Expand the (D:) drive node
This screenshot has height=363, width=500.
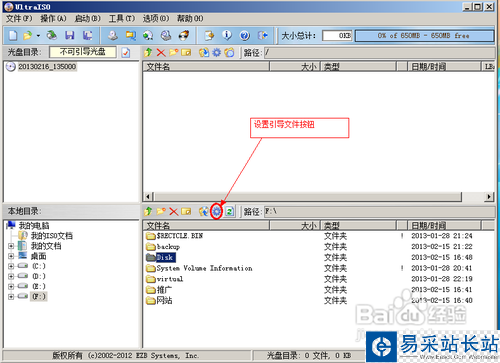pyautogui.click(x=11, y=276)
